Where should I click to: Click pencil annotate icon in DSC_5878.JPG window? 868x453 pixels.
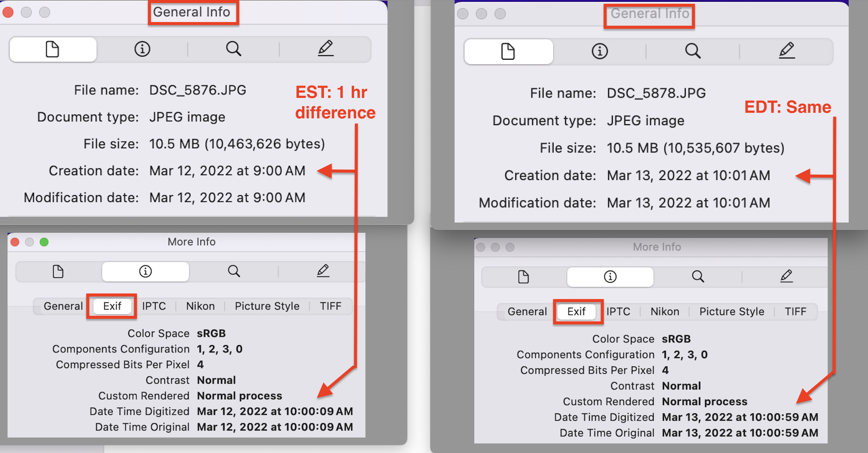[786, 51]
